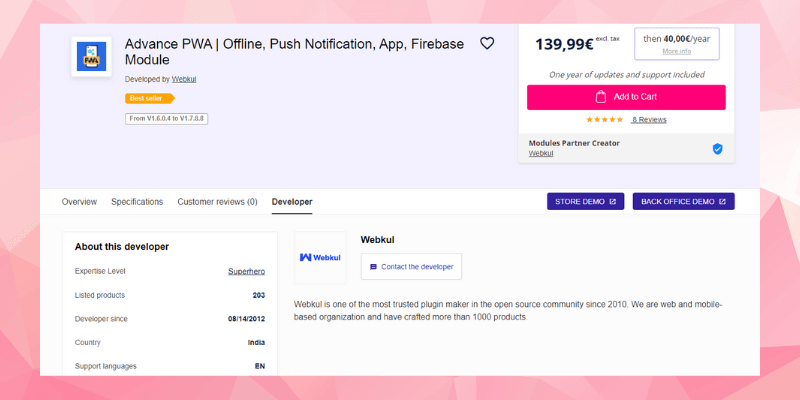The width and height of the screenshot is (800, 400).
Task: Click the Best seller badge
Action: (x=149, y=98)
